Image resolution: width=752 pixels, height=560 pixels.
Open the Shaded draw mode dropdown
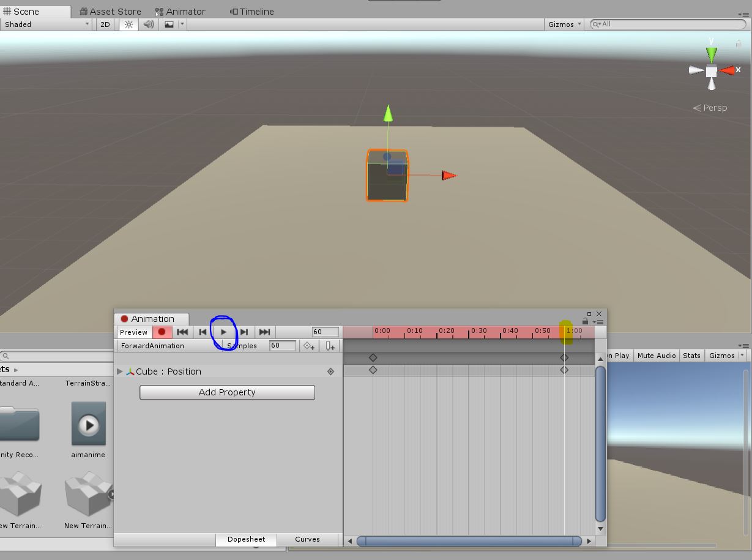pos(46,24)
